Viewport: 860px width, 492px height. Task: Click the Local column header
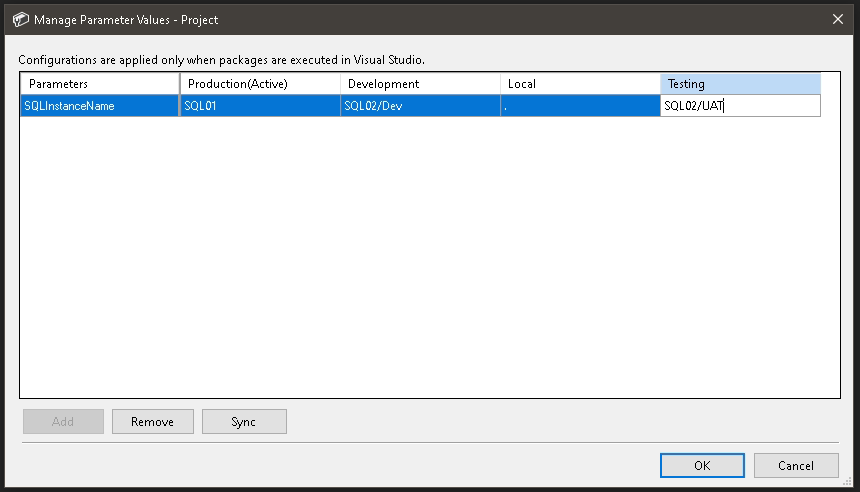click(x=580, y=84)
